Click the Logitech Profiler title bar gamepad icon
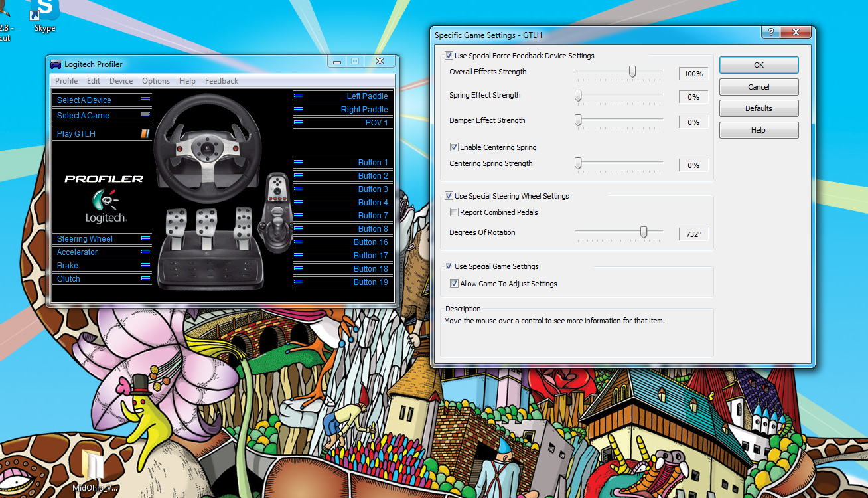The height and width of the screenshot is (498, 868). pyautogui.click(x=56, y=64)
